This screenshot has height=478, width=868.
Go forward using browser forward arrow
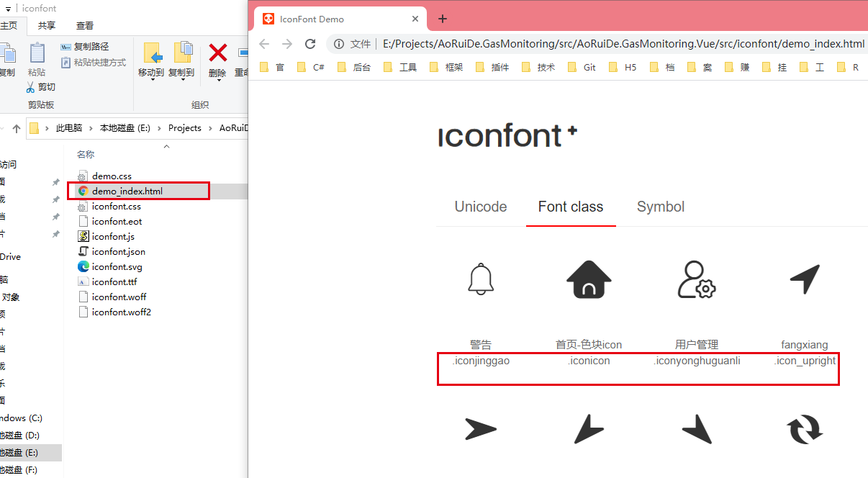[287, 44]
